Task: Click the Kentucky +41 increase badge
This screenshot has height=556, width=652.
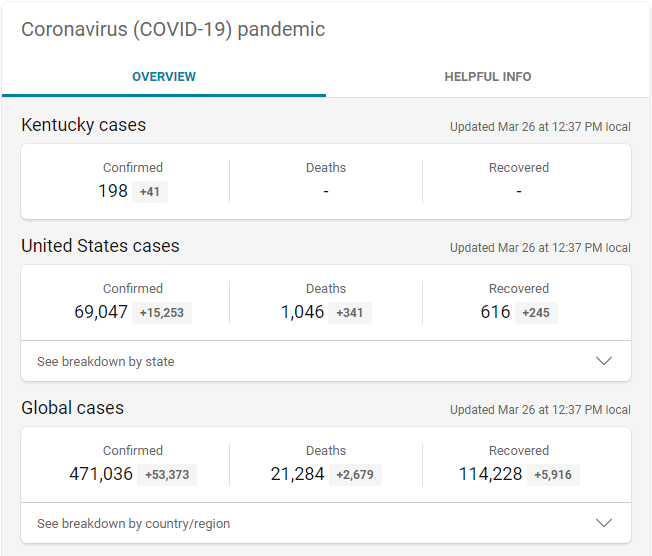Action: [150, 192]
